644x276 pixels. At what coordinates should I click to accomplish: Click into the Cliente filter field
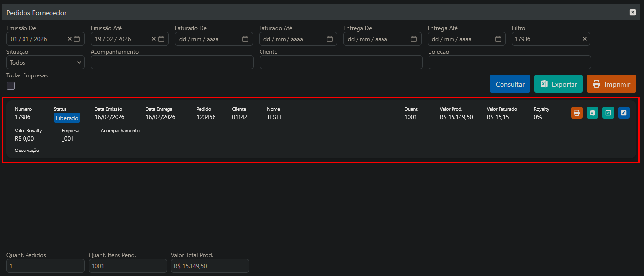tap(341, 62)
